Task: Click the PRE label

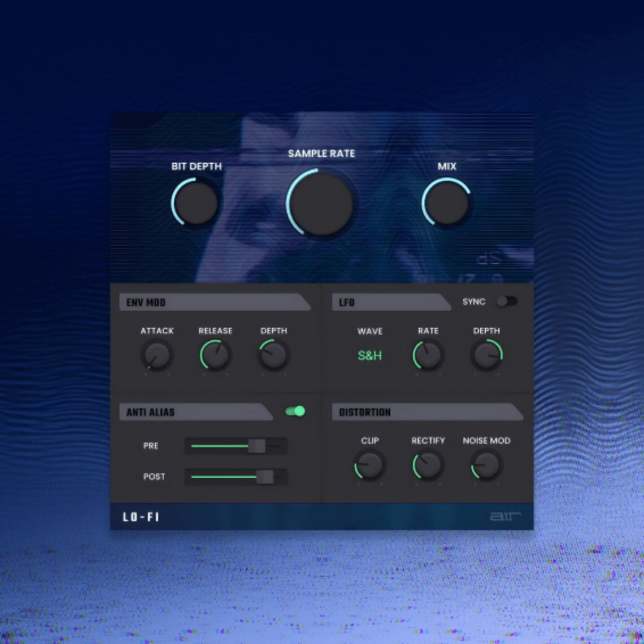Action: pyautogui.click(x=151, y=446)
